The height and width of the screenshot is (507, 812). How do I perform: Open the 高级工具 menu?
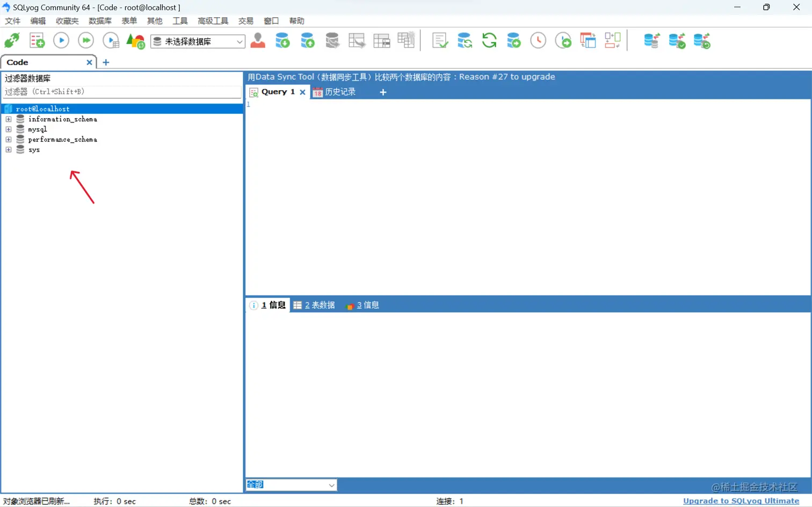(213, 21)
